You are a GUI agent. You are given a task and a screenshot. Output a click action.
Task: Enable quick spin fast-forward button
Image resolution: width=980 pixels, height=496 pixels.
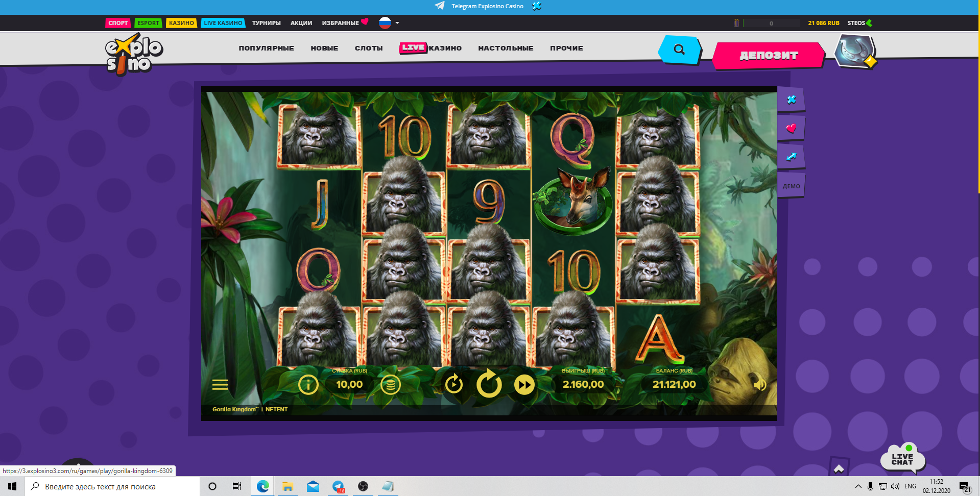pos(524,385)
